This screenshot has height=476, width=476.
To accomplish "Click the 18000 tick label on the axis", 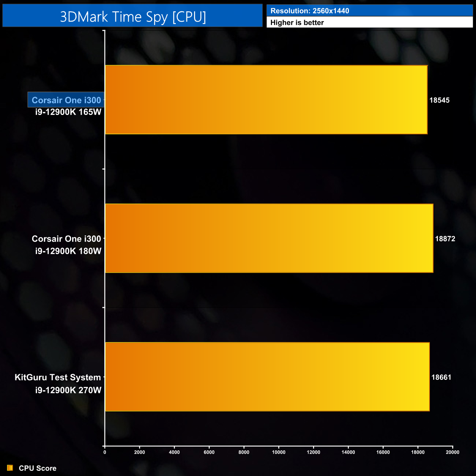I will pos(418,452).
